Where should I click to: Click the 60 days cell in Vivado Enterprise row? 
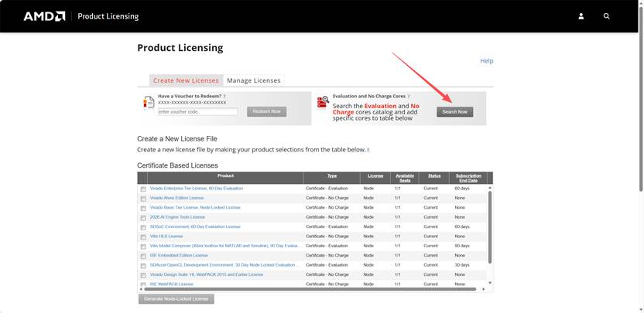click(x=462, y=189)
